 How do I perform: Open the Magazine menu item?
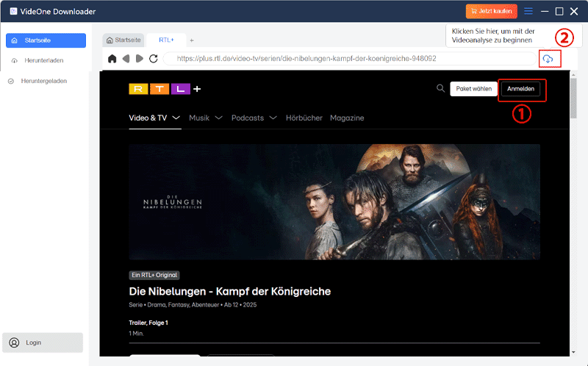point(347,118)
